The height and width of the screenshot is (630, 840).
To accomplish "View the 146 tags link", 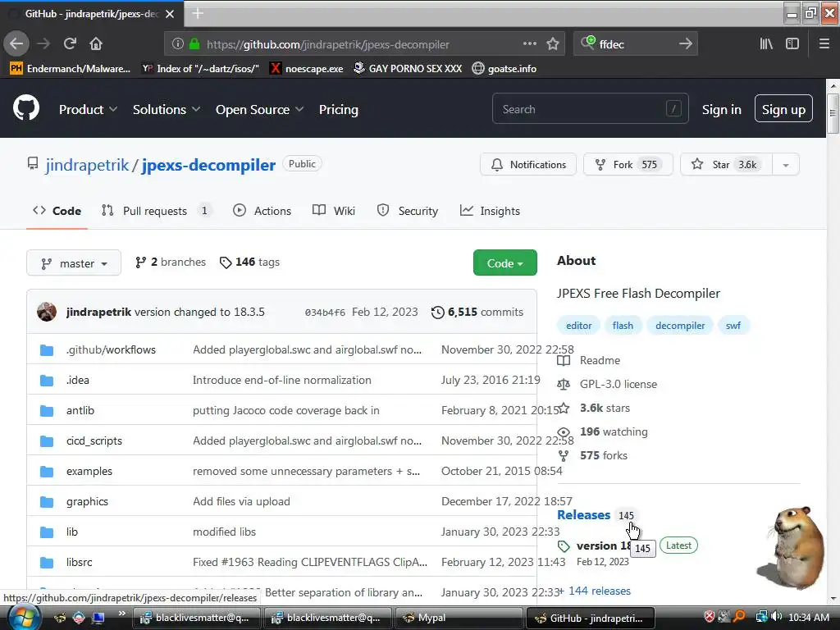I will click(x=249, y=262).
